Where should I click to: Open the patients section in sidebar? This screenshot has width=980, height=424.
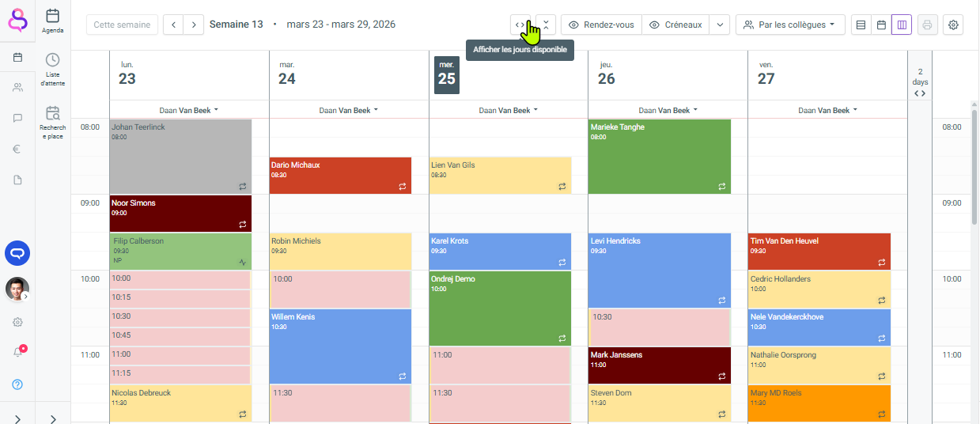point(17,87)
